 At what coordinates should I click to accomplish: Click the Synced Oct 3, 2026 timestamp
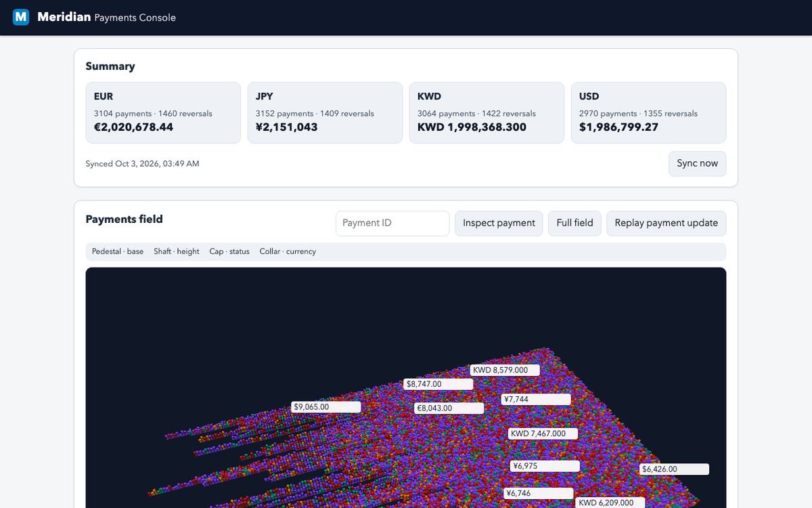(142, 164)
